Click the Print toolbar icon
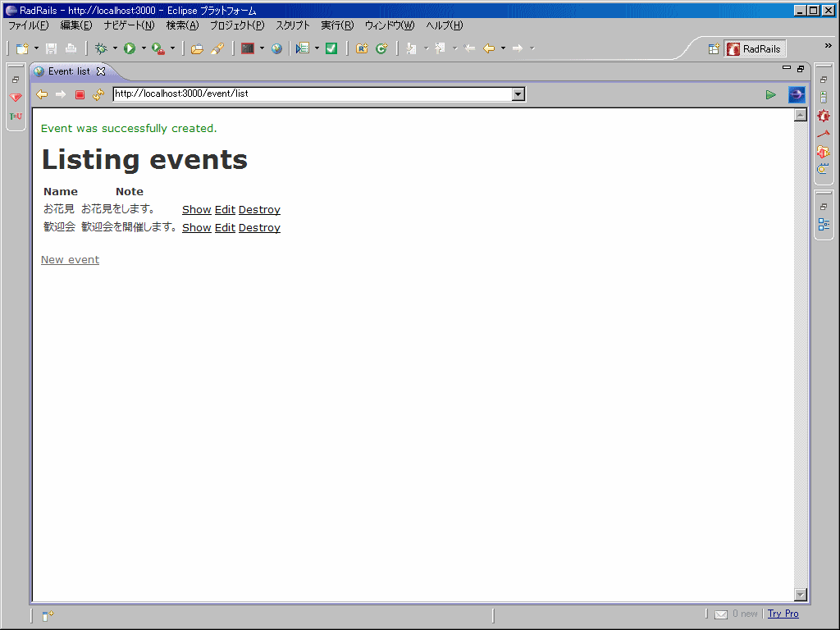This screenshot has height=630, width=840. pyautogui.click(x=71, y=48)
